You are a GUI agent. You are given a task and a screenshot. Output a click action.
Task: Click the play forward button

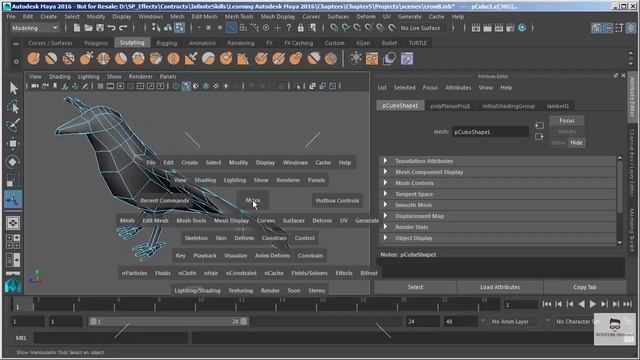point(593,304)
